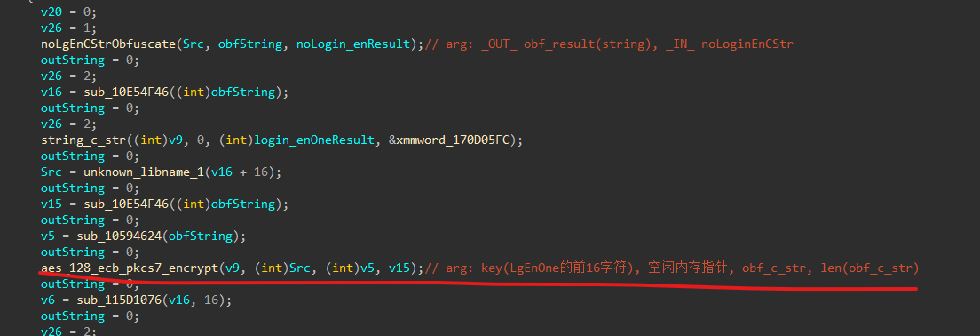Click the v20 variable on the first line
This screenshot has height=336, width=980.
click(50, 12)
